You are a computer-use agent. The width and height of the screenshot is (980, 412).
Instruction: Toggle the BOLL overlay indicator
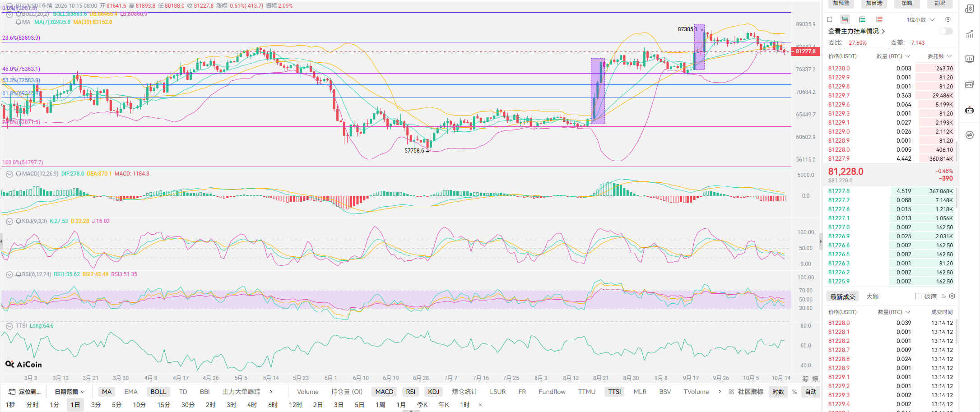158,392
